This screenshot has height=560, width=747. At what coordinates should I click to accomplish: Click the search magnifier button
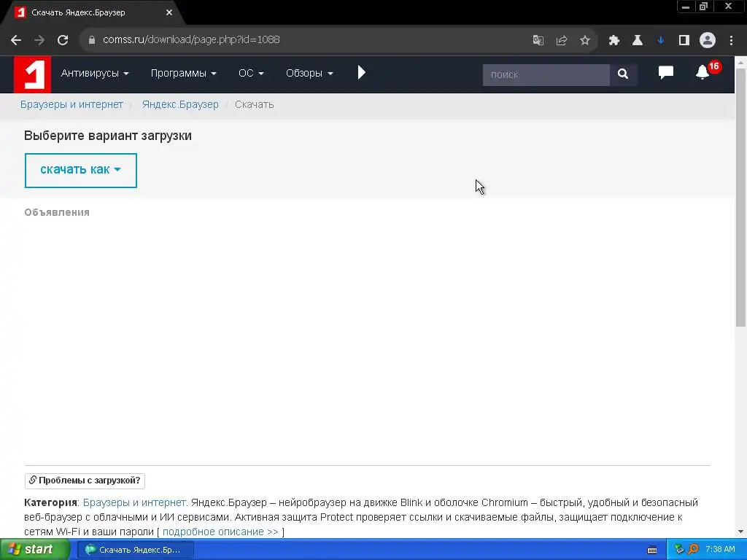623,74
